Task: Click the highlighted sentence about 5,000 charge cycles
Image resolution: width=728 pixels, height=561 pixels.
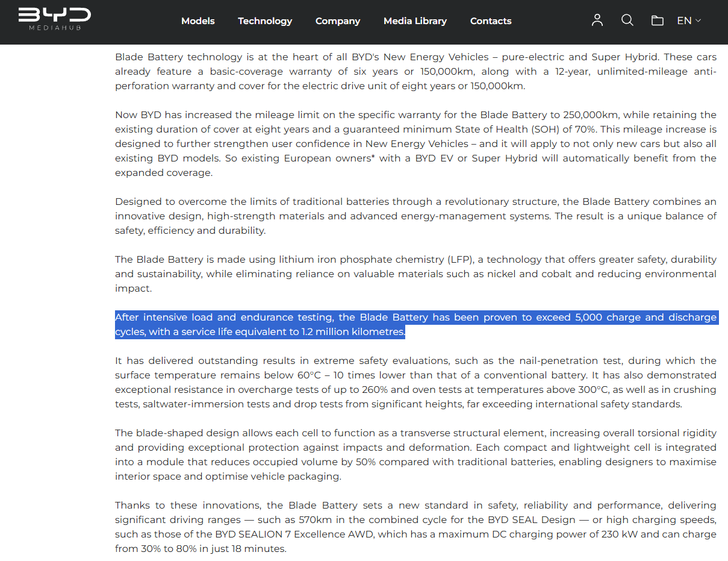Action: click(x=415, y=325)
